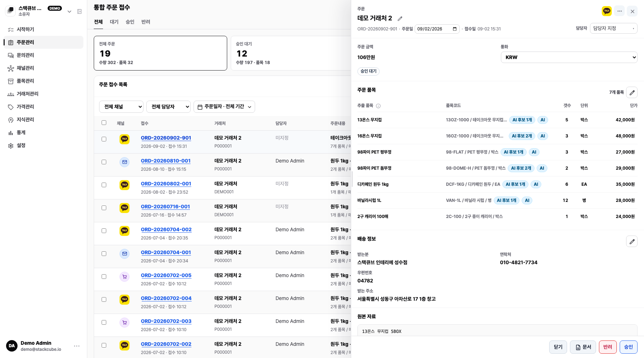This screenshot has height=358, width=644.
Task: Click the pencil icon next to 데모 거래처 2
Action: [x=400, y=18]
